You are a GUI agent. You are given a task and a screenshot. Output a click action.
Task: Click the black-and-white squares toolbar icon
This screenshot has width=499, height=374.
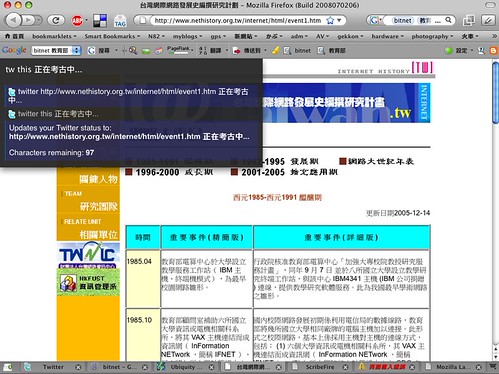[x=100, y=21]
